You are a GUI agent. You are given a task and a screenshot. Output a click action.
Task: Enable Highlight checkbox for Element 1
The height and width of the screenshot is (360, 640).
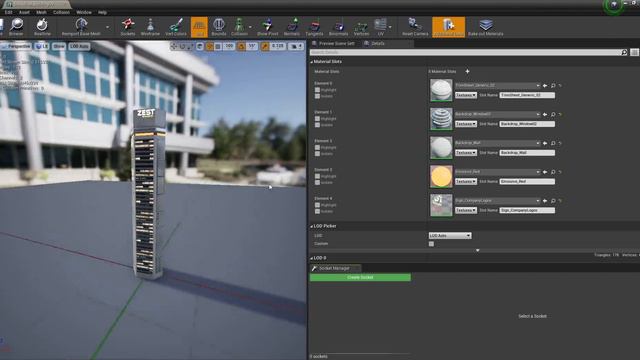click(x=317, y=119)
